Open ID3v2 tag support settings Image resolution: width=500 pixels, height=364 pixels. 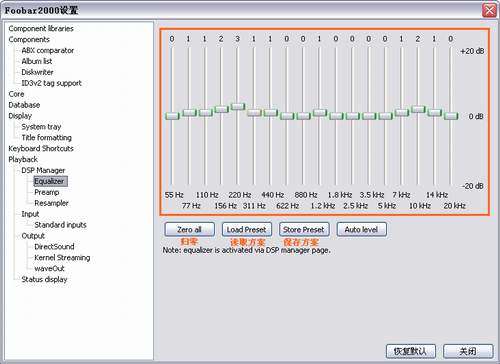click(x=51, y=83)
